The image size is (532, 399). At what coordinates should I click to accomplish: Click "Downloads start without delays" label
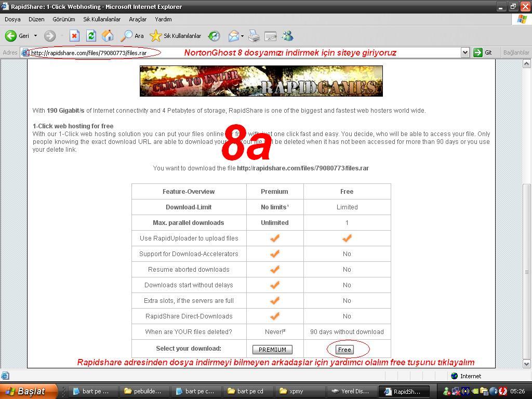click(189, 285)
